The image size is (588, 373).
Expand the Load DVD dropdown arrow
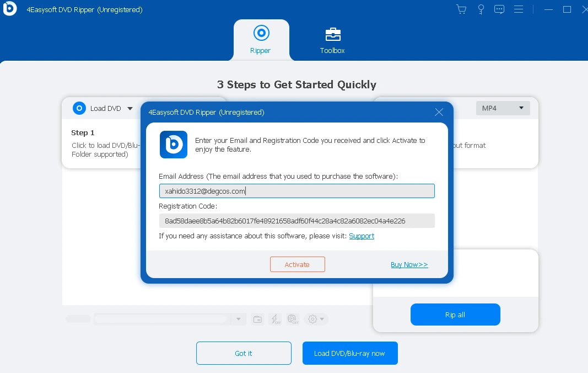pyautogui.click(x=130, y=109)
